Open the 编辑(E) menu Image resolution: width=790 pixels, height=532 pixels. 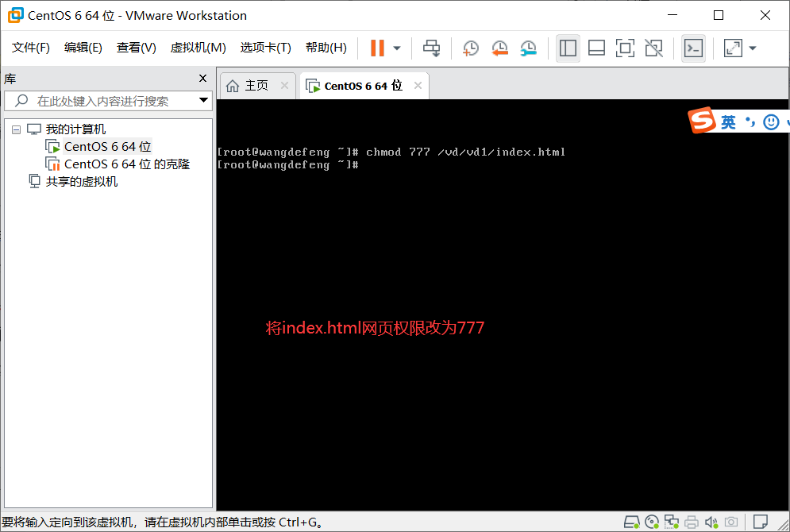click(x=83, y=48)
